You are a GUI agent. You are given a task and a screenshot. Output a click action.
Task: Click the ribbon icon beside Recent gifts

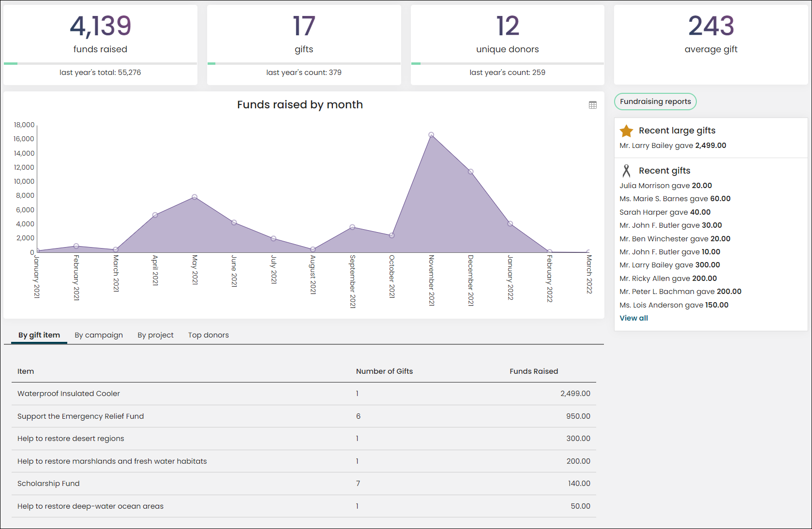626,171
